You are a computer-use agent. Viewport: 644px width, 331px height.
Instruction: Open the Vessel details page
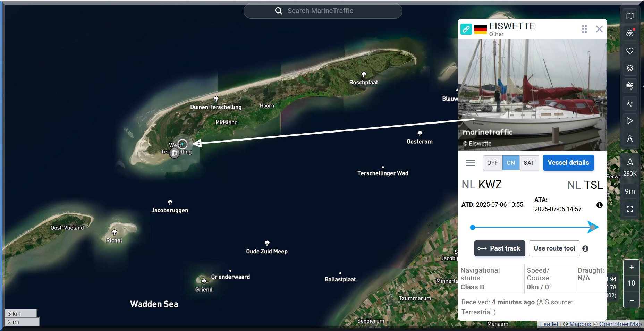(568, 163)
